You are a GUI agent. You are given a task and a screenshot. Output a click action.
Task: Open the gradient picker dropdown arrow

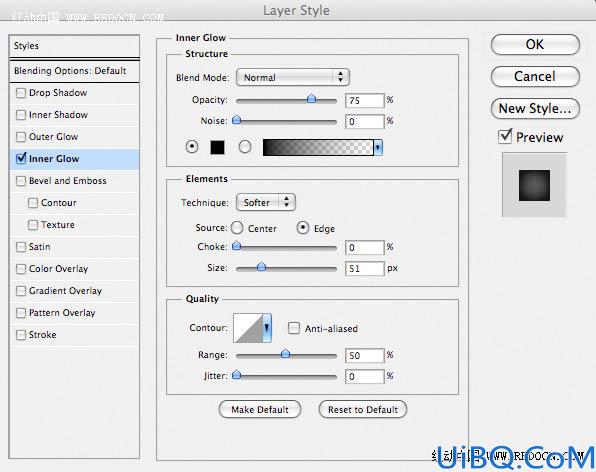click(x=378, y=147)
